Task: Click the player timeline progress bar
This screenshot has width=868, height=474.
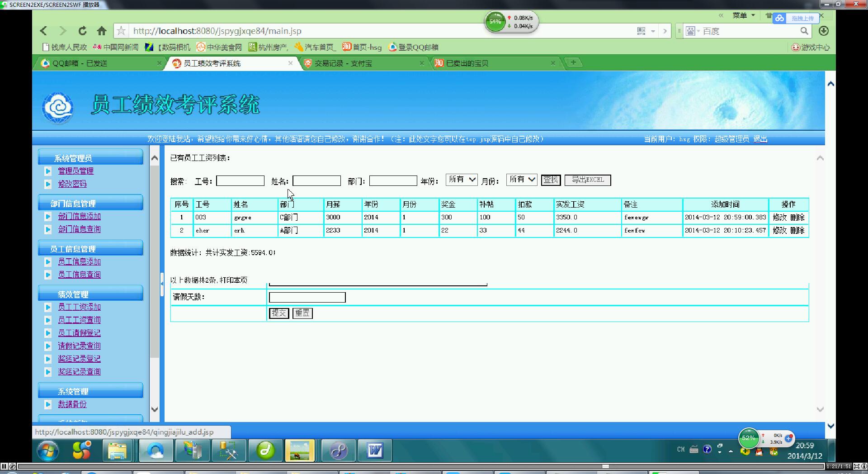Action: pyautogui.click(x=420, y=466)
